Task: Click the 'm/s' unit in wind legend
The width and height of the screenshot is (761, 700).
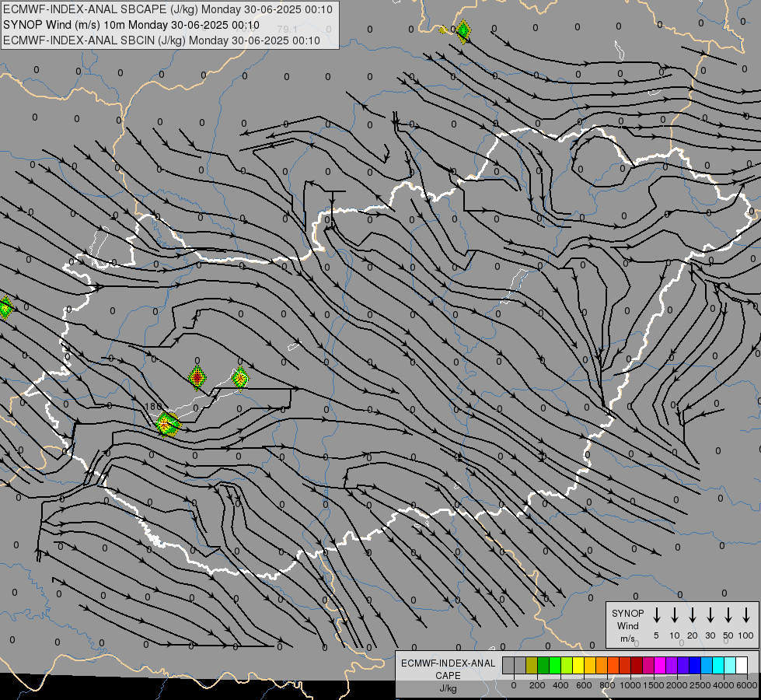Action: click(627, 639)
